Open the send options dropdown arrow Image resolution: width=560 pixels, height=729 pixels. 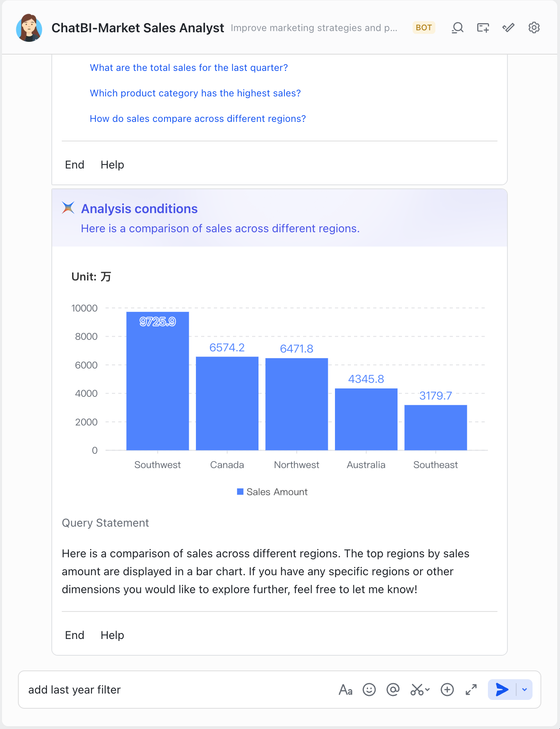coord(525,690)
